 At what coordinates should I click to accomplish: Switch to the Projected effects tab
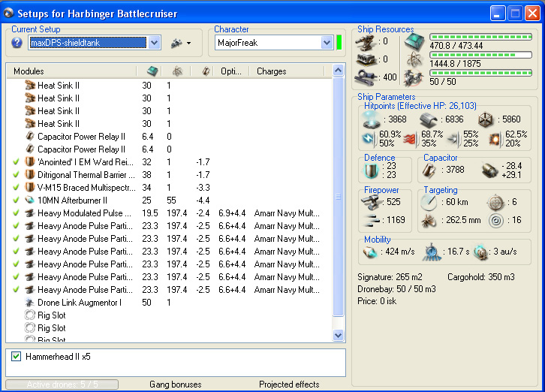pyautogui.click(x=289, y=384)
